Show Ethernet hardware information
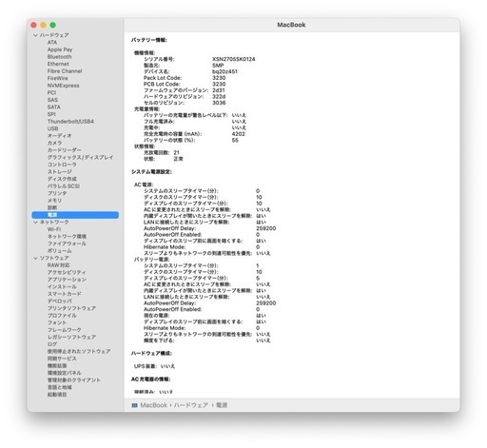The height and width of the screenshot is (448, 487). [58, 64]
